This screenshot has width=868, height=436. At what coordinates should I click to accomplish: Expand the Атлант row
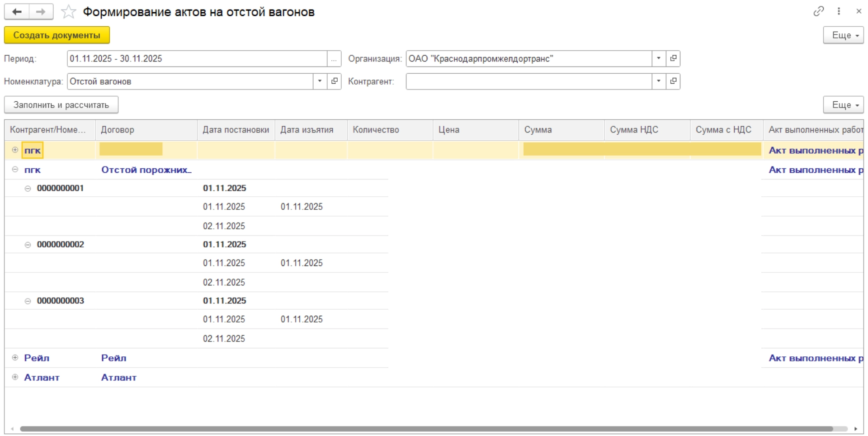[x=15, y=377]
